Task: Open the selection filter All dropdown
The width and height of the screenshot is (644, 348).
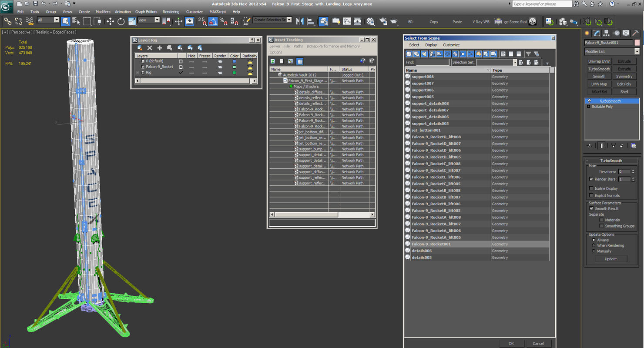Action: (57, 20)
